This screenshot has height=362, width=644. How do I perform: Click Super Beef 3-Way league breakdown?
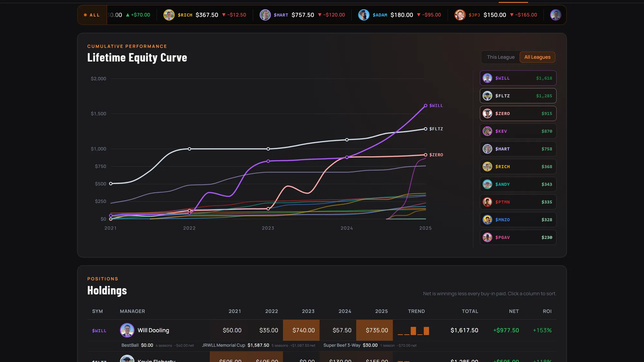(x=370, y=345)
